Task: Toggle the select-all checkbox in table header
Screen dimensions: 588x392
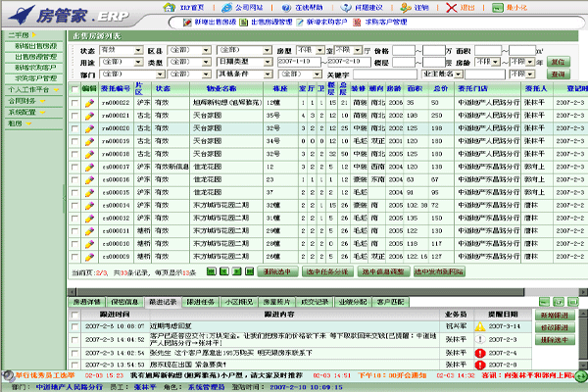Action: pyautogui.click(x=75, y=88)
